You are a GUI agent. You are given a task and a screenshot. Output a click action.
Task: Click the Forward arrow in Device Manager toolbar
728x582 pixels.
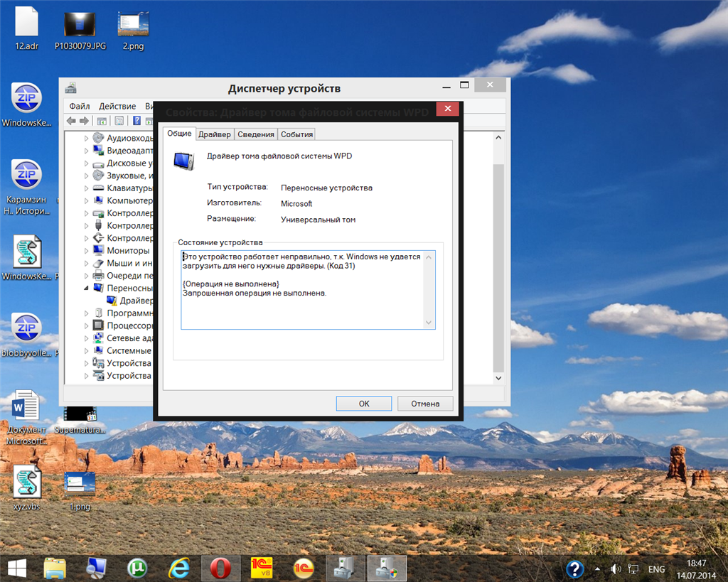[84, 121]
